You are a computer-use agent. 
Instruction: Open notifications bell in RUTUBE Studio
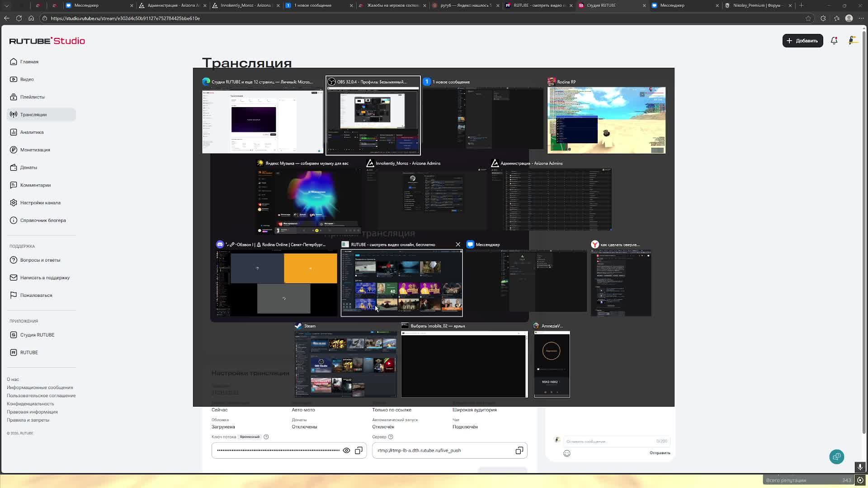click(x=834, y=41)
